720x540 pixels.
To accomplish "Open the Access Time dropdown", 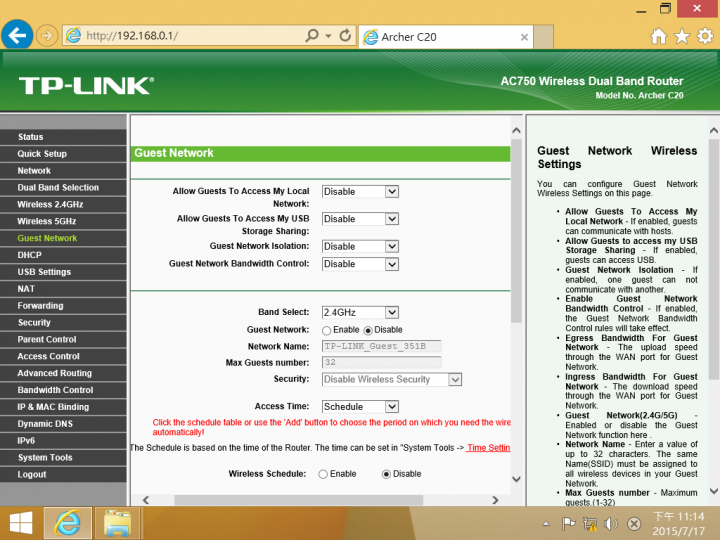I will pos(360,406).
